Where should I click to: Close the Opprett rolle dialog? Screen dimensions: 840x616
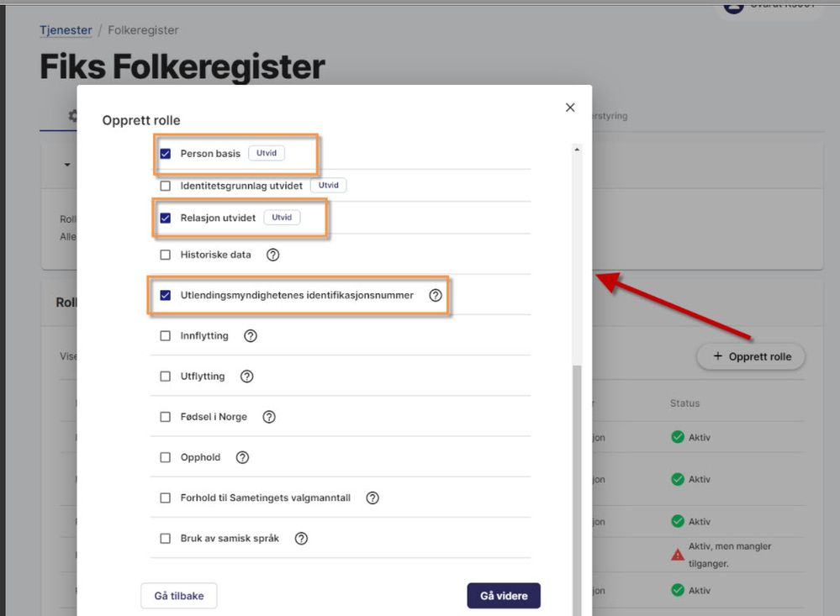(570, 108)
